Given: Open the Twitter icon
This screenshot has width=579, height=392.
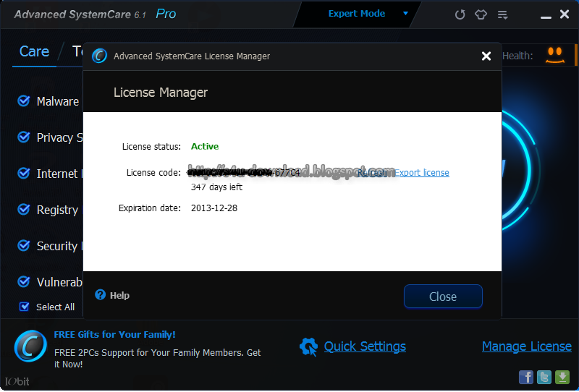Looking at the screenshot, I should (544, 378).
